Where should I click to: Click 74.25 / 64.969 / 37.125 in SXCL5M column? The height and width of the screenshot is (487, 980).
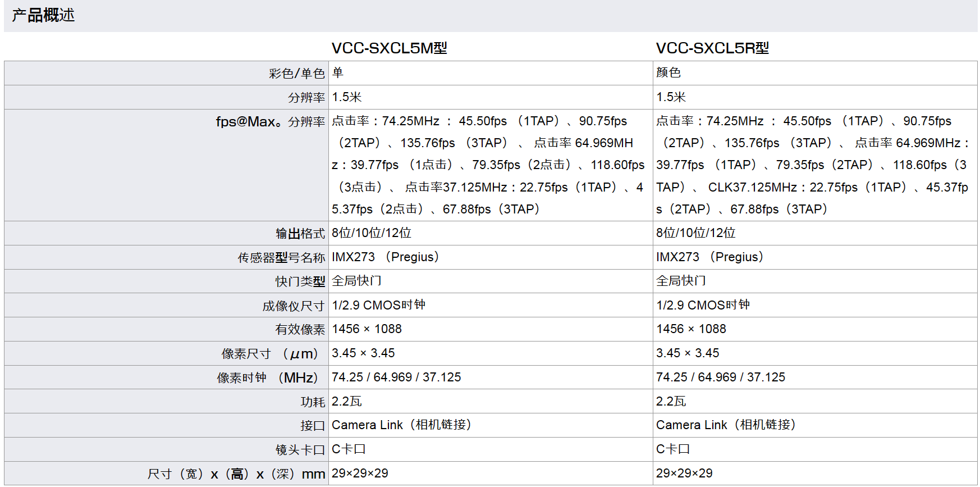397,377
